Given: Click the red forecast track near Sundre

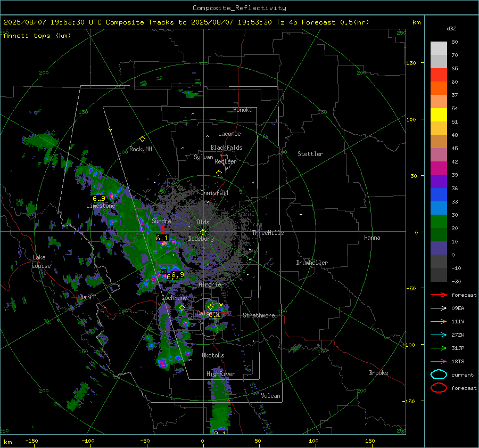Looking at the screenshot, I should pos(163,230).
